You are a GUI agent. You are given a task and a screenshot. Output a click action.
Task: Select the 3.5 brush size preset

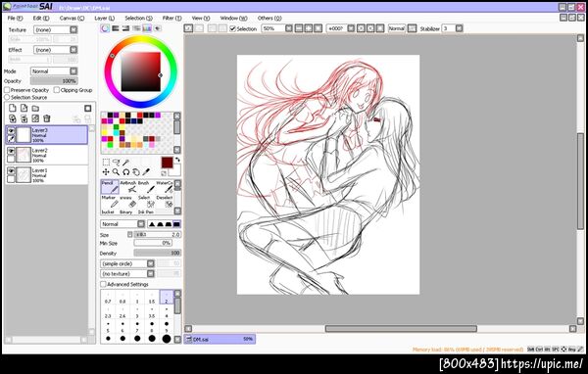(x=152, y=312)
